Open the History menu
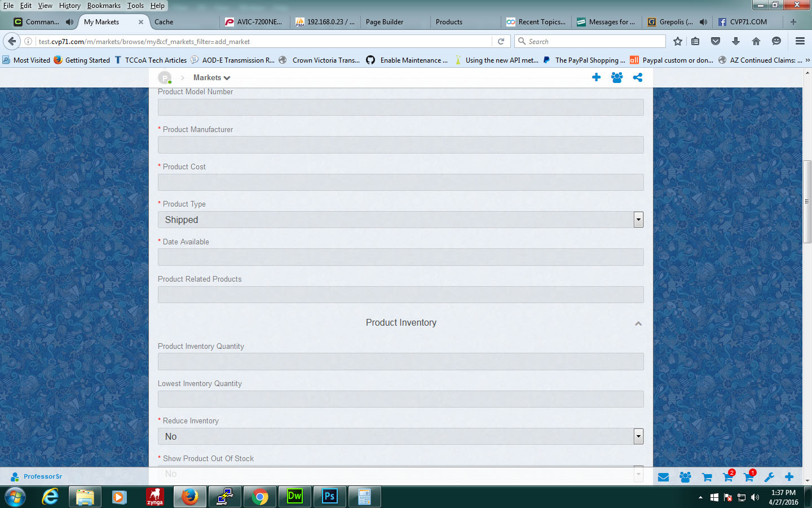 [70, 6]
